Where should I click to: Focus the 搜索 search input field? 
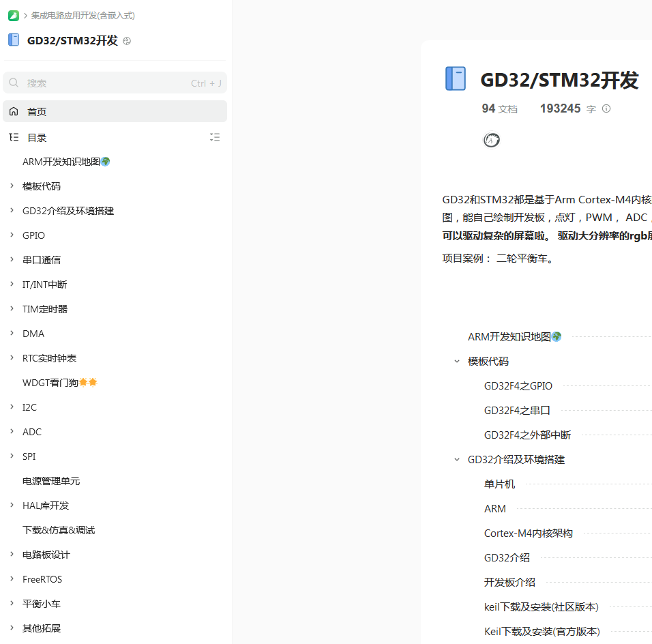point(115,83)
